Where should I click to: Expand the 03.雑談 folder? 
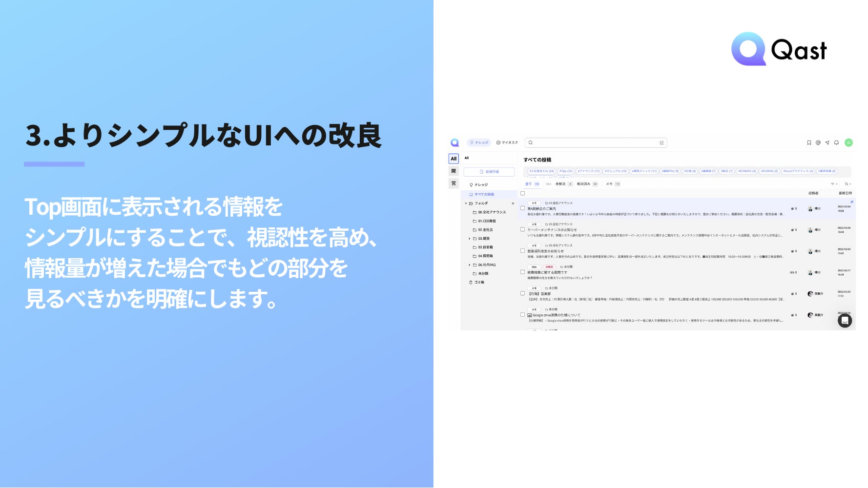point(470,239)
